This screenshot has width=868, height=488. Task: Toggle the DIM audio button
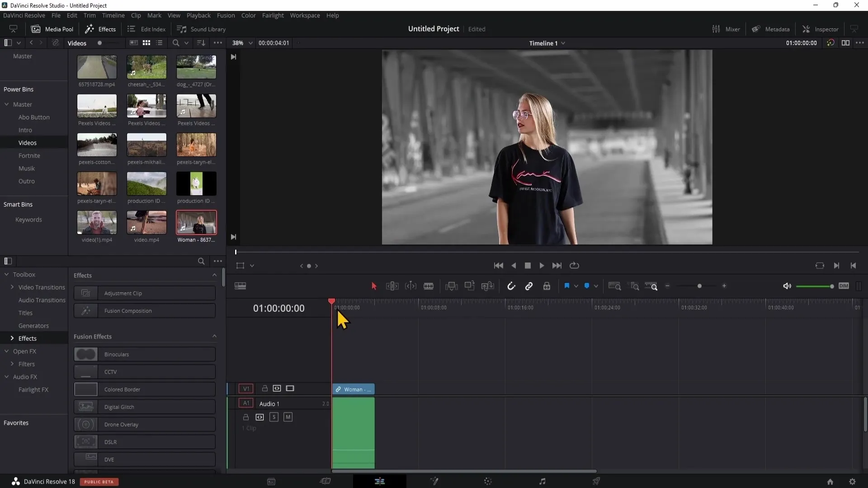click(844, 286)
